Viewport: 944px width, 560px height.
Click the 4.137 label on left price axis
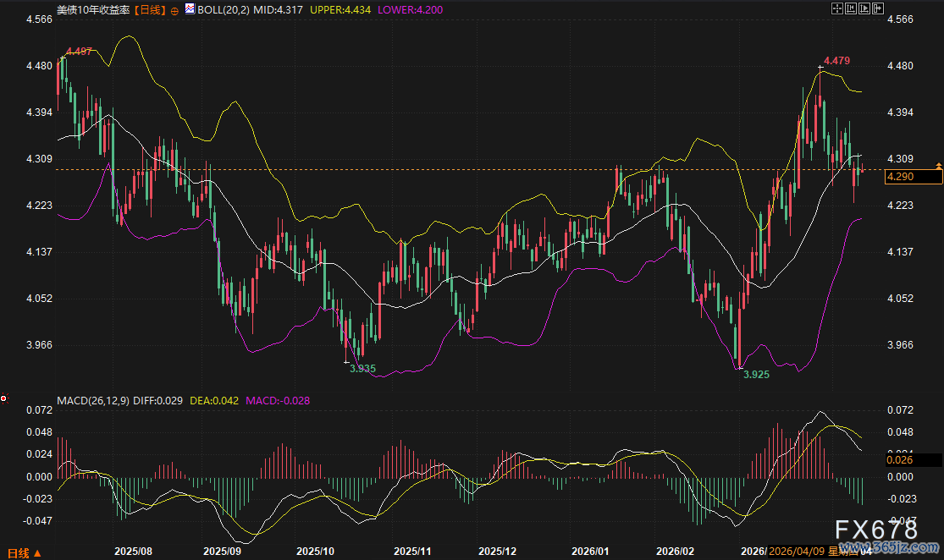39,252
